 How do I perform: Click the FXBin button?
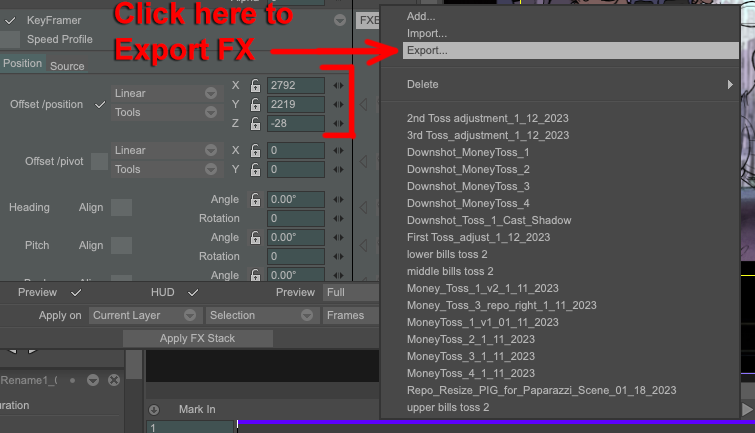(368, 20)
